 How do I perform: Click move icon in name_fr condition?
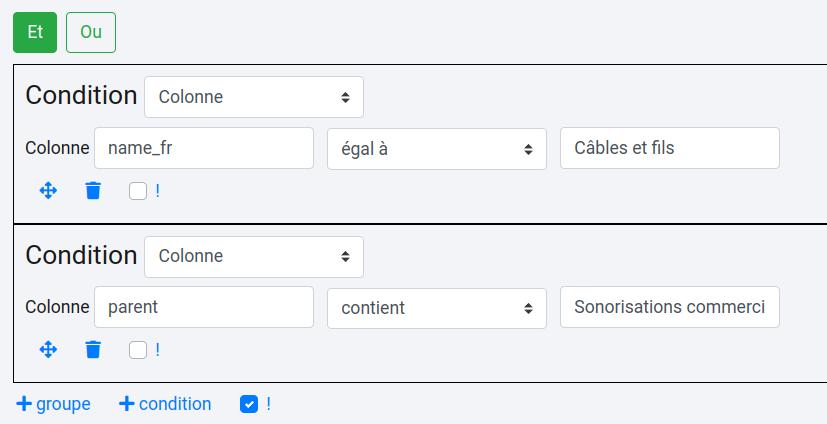coord(48,190)
